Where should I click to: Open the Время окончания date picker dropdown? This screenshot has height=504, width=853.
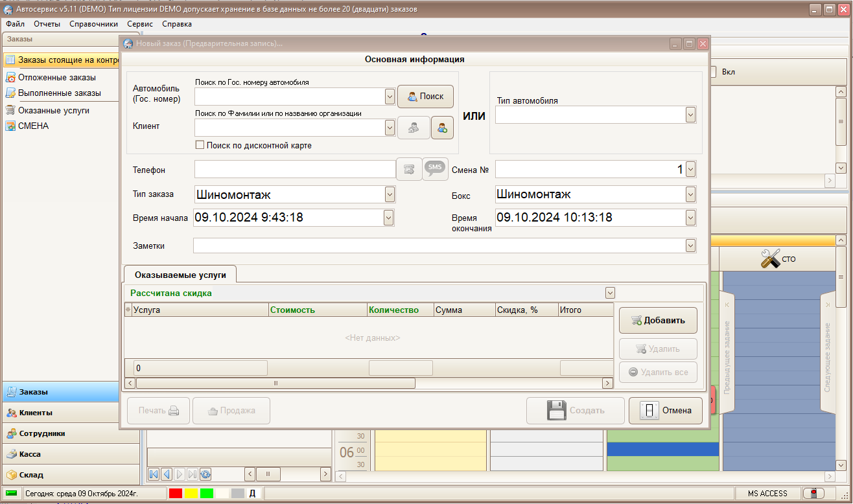pos(690,218)
